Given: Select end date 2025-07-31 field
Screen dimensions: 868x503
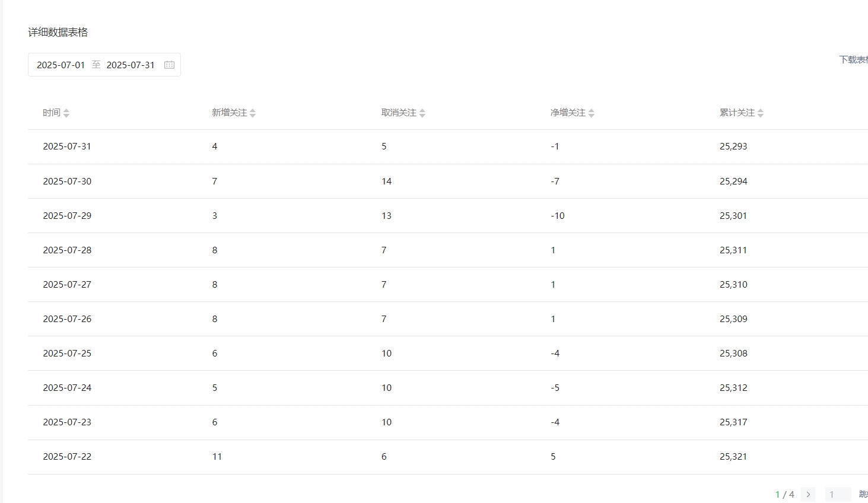Looking at the screenshot, I should [x=131, y=65].
